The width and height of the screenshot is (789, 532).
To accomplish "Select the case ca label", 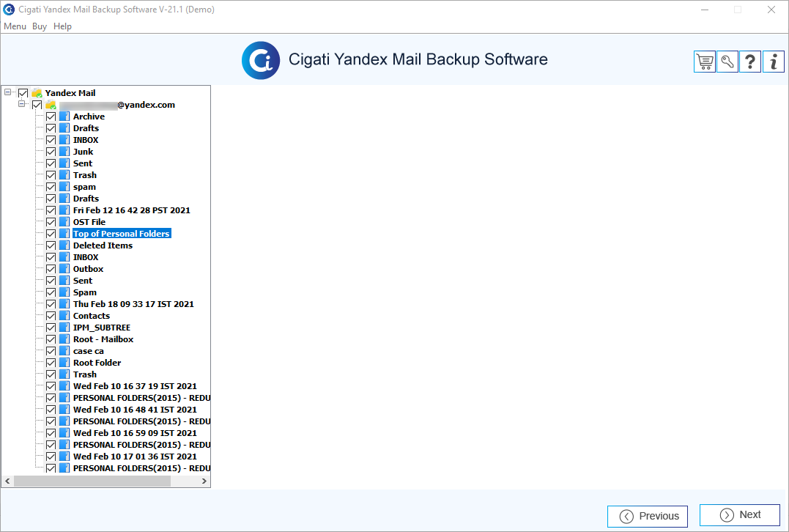I will (88, 351).
